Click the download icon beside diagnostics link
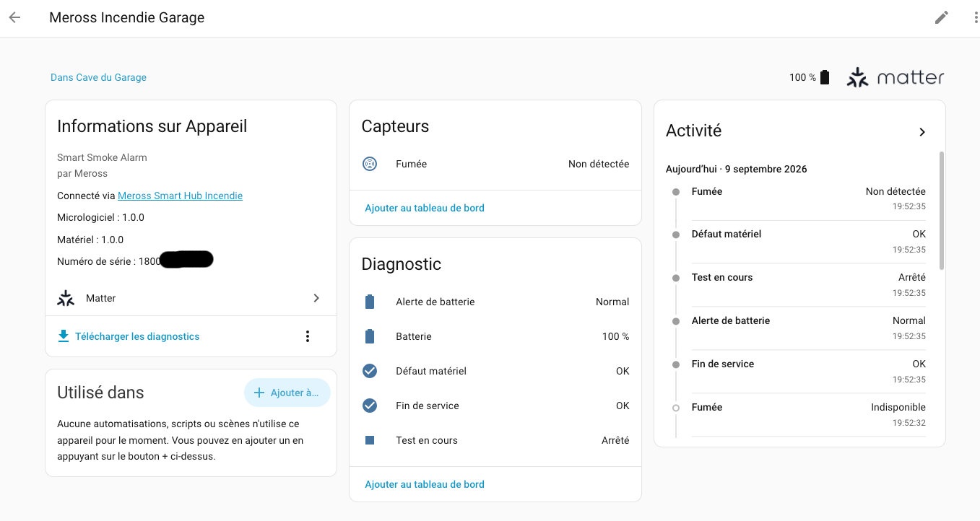980x521 pixels. [x=64, y=336]
